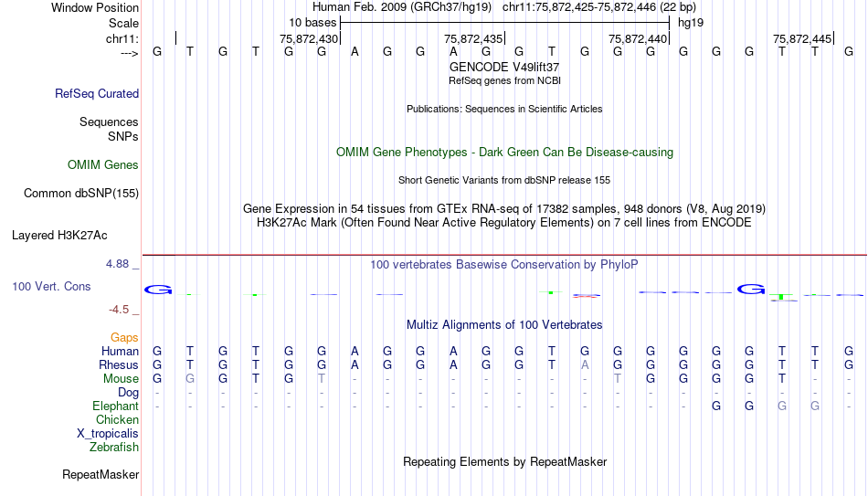Select the X_tropicalis alignment row label
Screen dimensions: 868x496
point(108,434)
